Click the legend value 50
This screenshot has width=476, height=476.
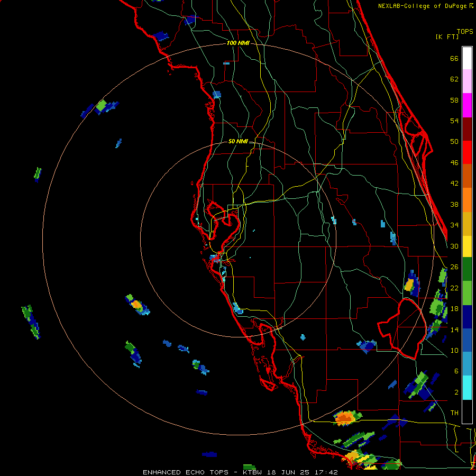454,141
